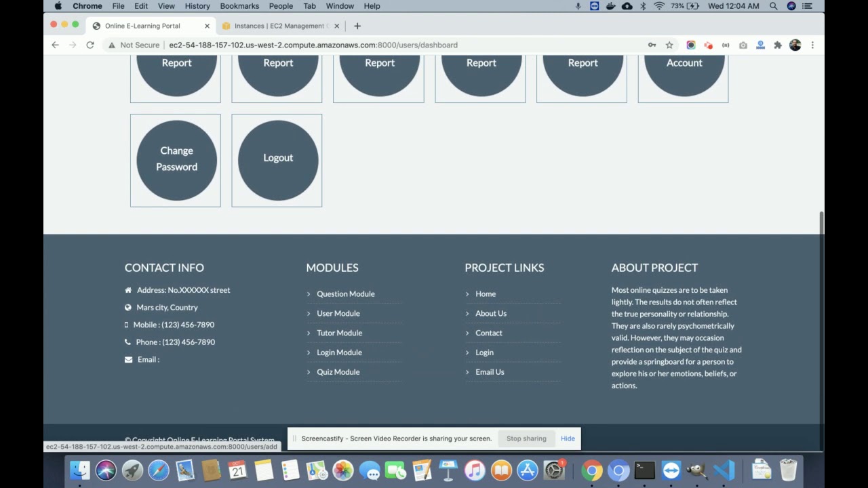The image size is (868, 488).
Task: Click the Logout circle button
Action: tap(278, 160)
